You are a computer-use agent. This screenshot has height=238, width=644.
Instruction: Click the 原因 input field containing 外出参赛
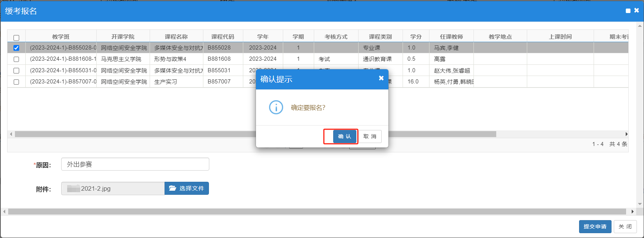click(135, 164)
